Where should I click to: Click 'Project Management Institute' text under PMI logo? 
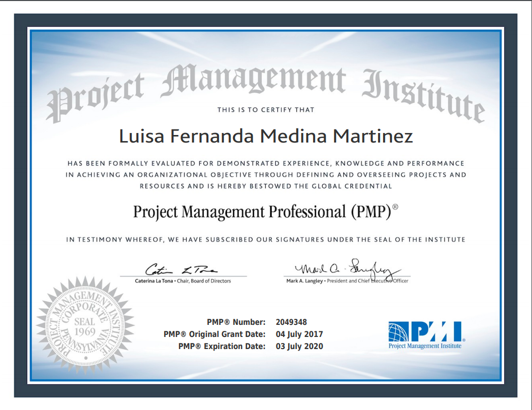coord(425,347)
